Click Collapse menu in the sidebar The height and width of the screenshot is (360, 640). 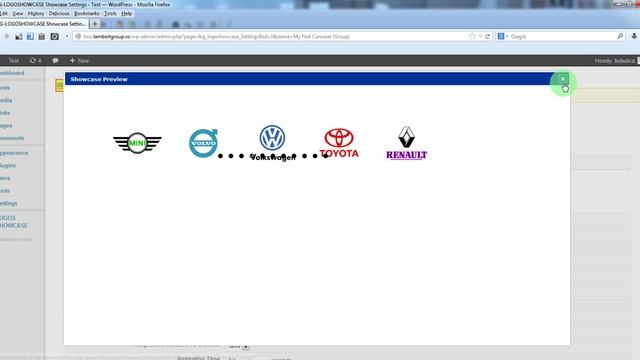(16, 239)
